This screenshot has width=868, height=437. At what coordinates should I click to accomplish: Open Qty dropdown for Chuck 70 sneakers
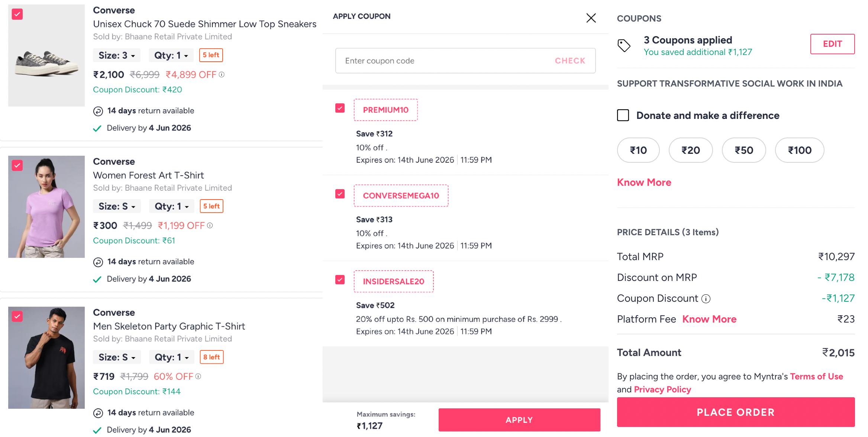click(x=171, y=55)
